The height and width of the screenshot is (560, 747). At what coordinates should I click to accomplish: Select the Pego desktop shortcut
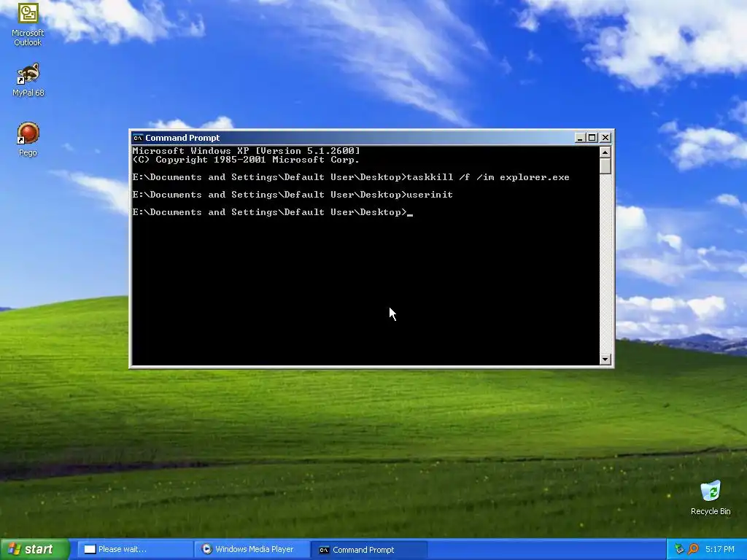pos(28,139)
